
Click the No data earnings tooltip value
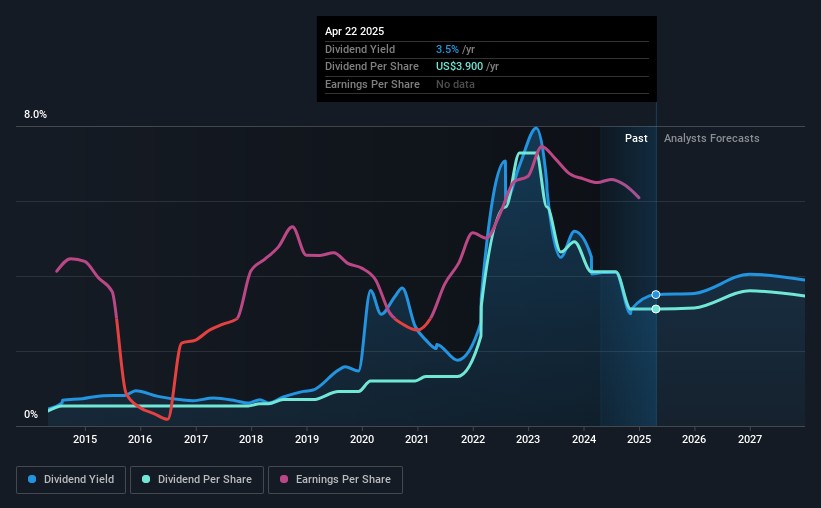tap(455, 84)
